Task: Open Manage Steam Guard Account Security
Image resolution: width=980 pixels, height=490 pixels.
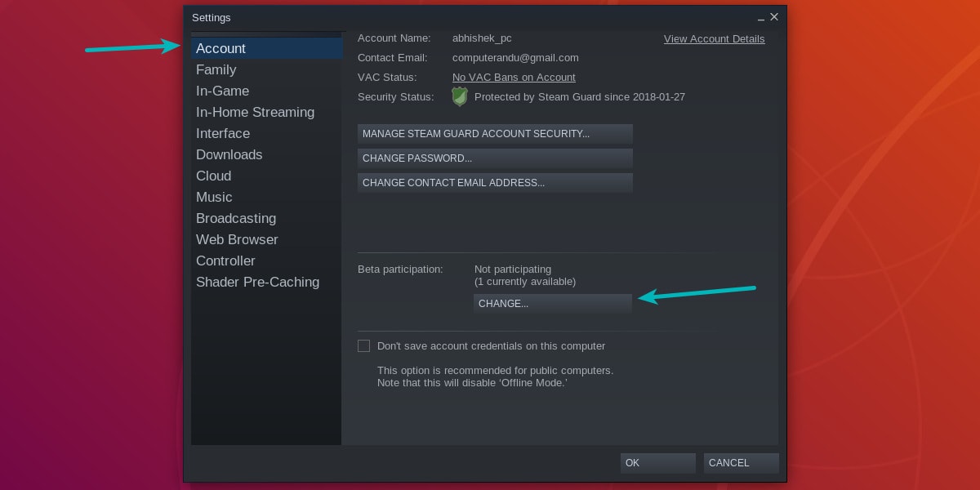Action: (x=495, y=133)
